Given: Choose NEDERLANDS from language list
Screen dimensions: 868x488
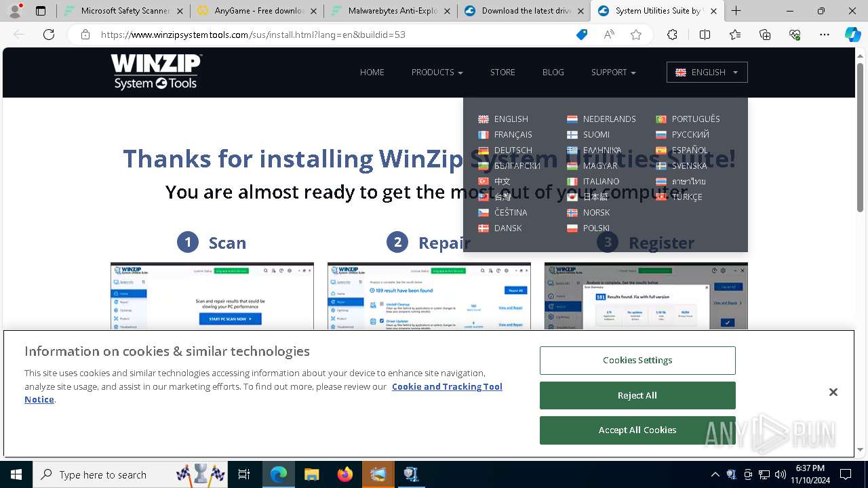Looking at the screenshot, I should point(601,119).
